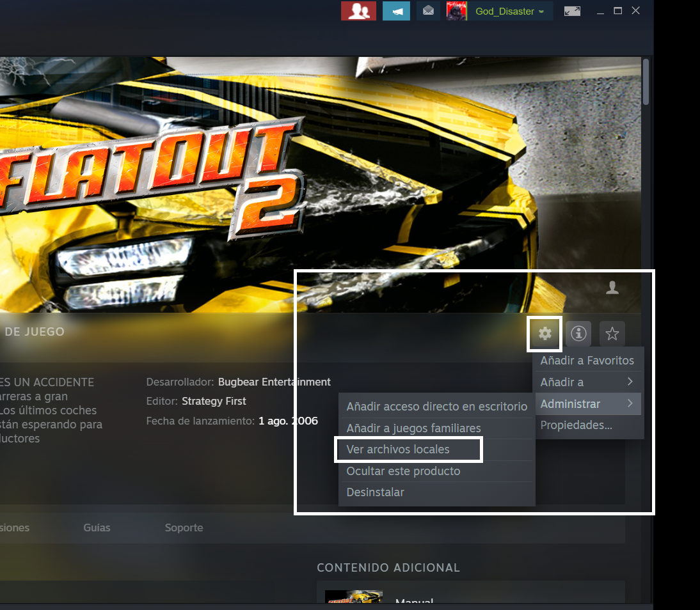Close the Steam window
Viewport: 700px width, 610px height.
[x=636, y=11]
